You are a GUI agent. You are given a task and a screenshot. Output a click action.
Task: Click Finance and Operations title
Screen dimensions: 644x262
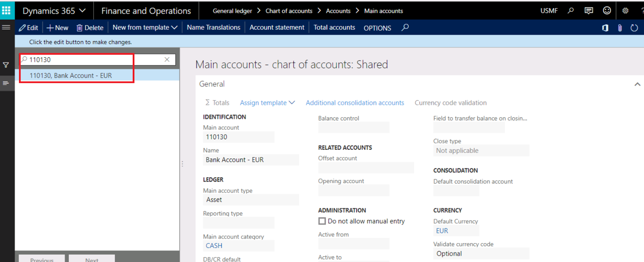pyautogui.click(x=146, y=11)
